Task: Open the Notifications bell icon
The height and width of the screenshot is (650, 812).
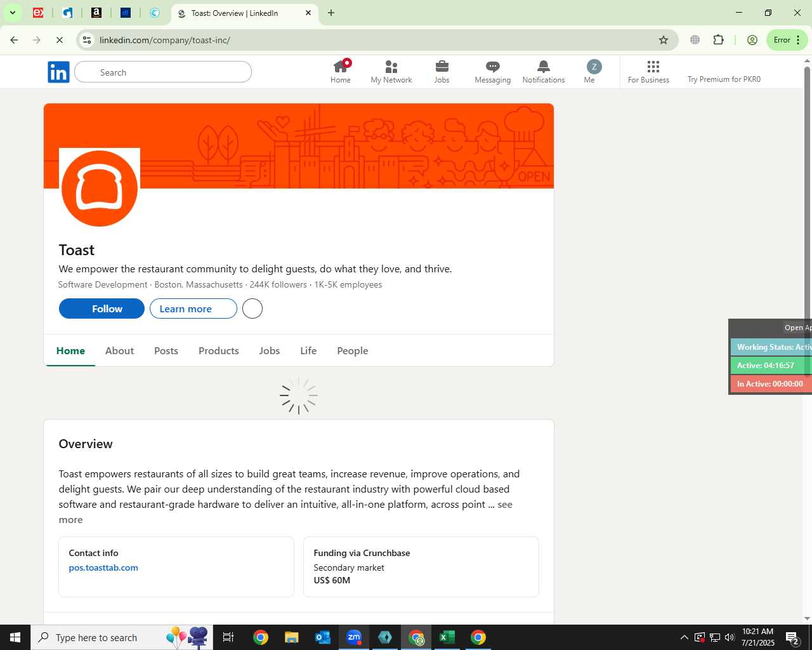Action: [x=544, y=72]
